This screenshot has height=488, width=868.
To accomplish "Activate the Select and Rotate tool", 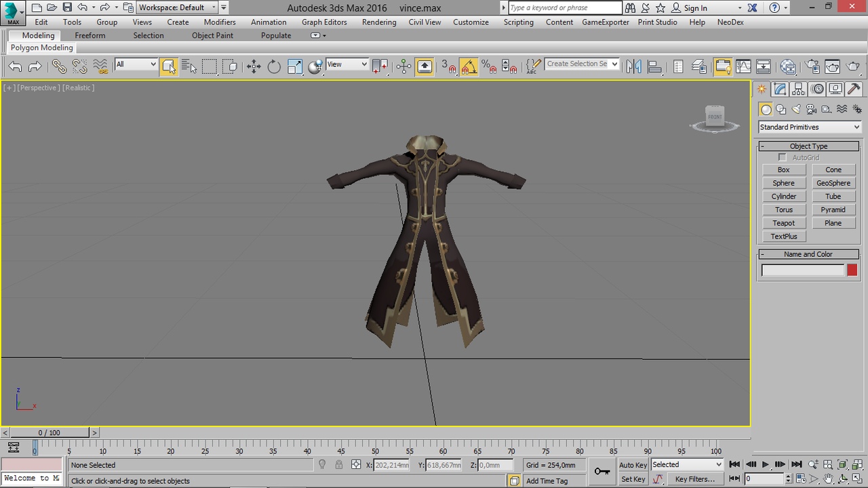I will 274,66.
